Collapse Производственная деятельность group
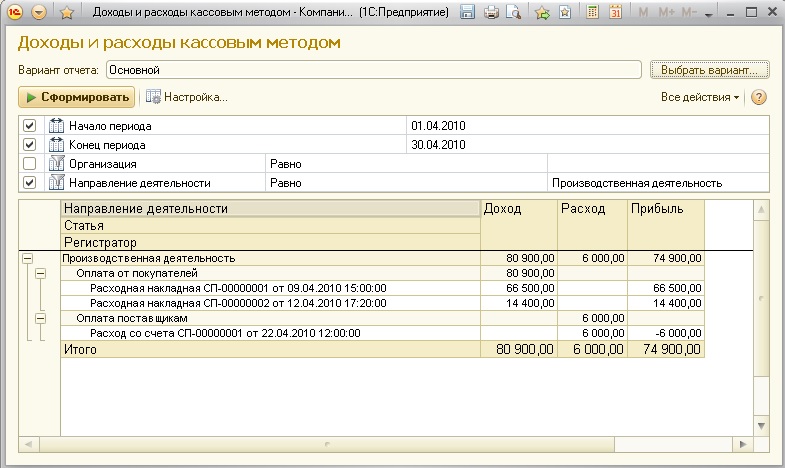 (x=28, y=258)
